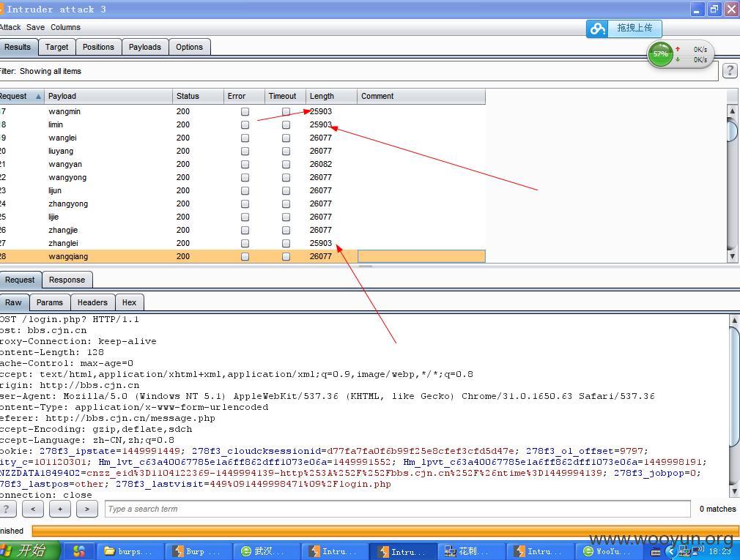Click the keyboard icon in system tray
The width and height of the screenshot is (740, 560).
pyautogui.click(x=656, y=551)
